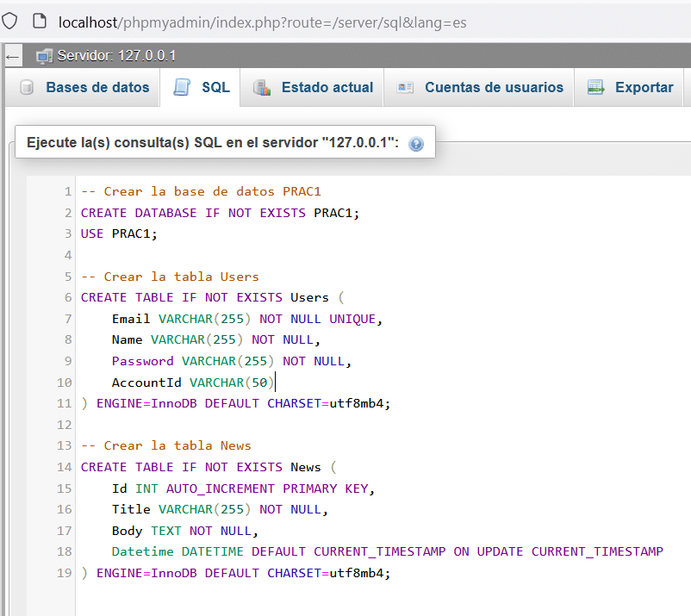Click the page info icon in address bar
The width and height of the screenshot is (691, 616).
click(x=40, y=21)
